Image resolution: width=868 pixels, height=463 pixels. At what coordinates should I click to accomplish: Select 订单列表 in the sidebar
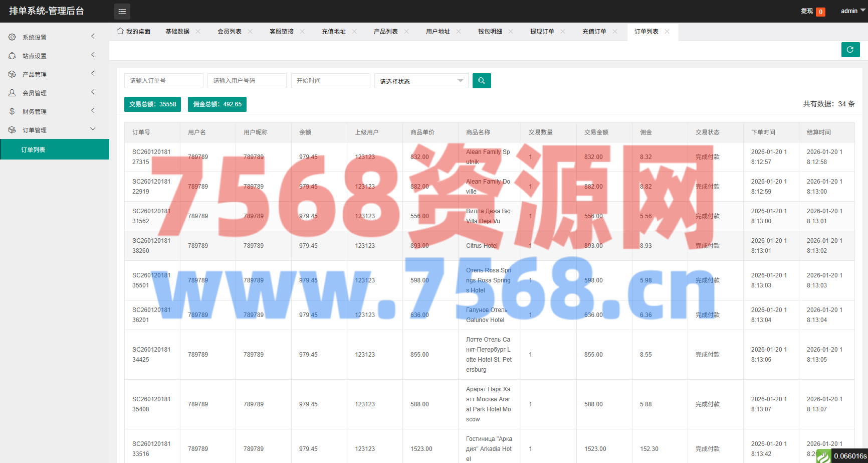33,149
